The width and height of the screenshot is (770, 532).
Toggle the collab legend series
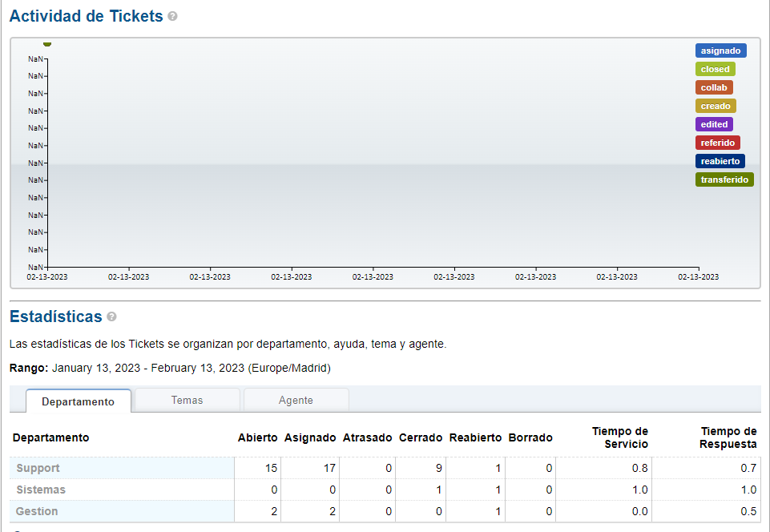click(x=713, y=87)
